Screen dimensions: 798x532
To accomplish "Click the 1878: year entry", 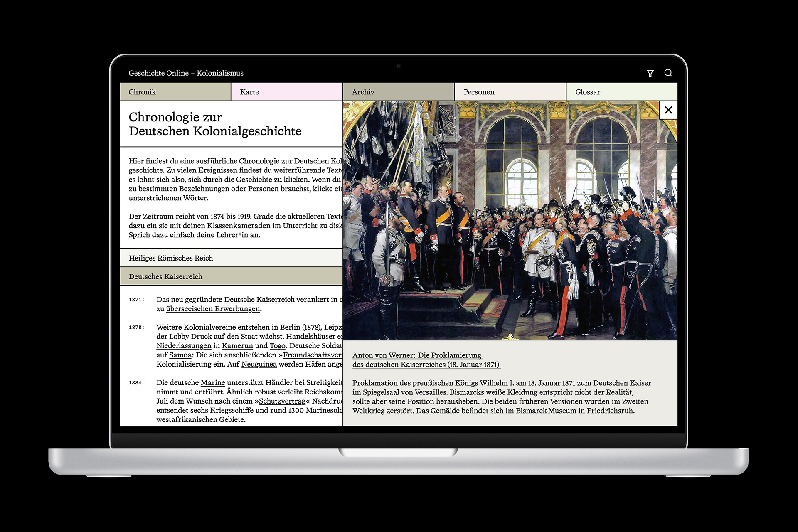I will 136,328.
